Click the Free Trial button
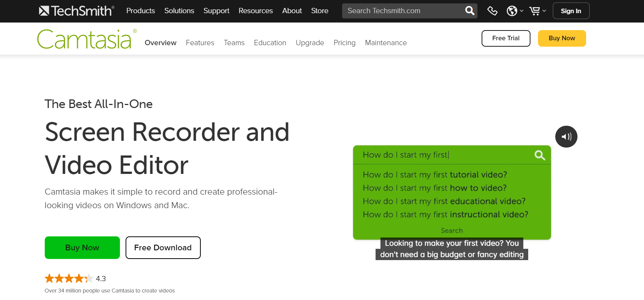The width and height of the screenshot is (644, 300). 506,38
